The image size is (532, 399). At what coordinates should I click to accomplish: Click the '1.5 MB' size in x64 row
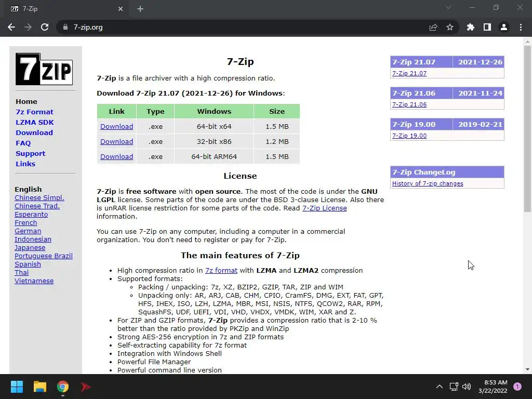tap(277, 127)
